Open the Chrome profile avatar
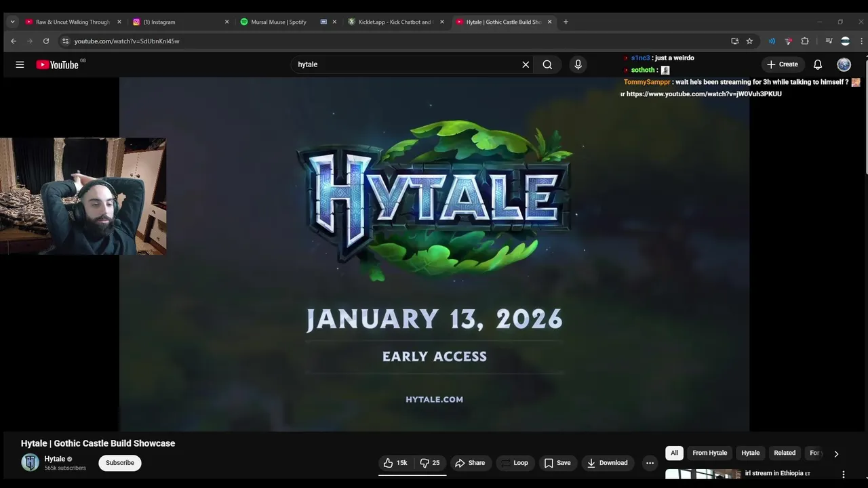868x488 pixels. pos(845,41)
